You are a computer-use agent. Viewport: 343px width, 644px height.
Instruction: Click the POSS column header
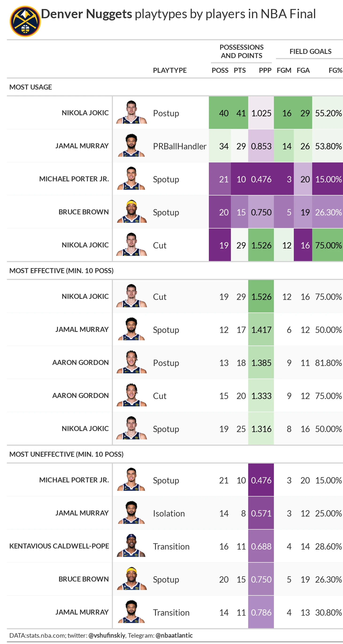click(220, 70)
